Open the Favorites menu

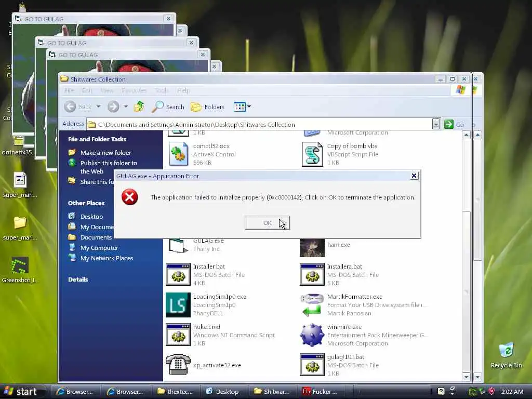pos(134,90)
